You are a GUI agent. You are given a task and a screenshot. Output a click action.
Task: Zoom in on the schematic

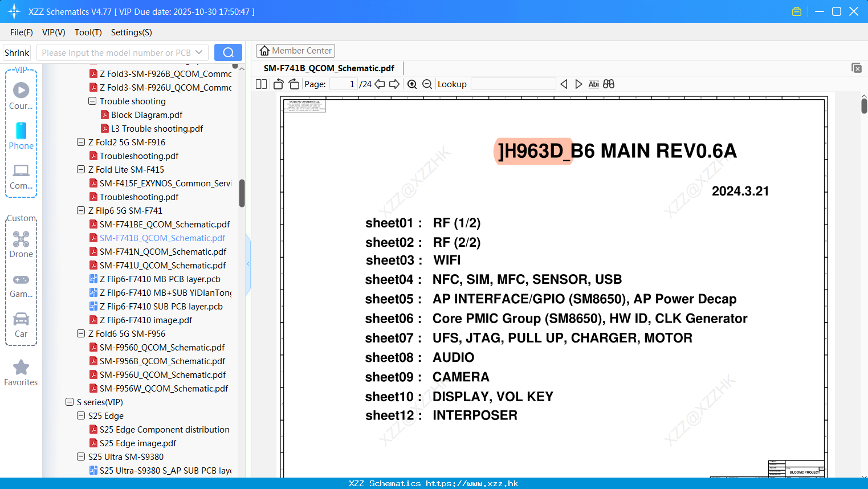412,84
